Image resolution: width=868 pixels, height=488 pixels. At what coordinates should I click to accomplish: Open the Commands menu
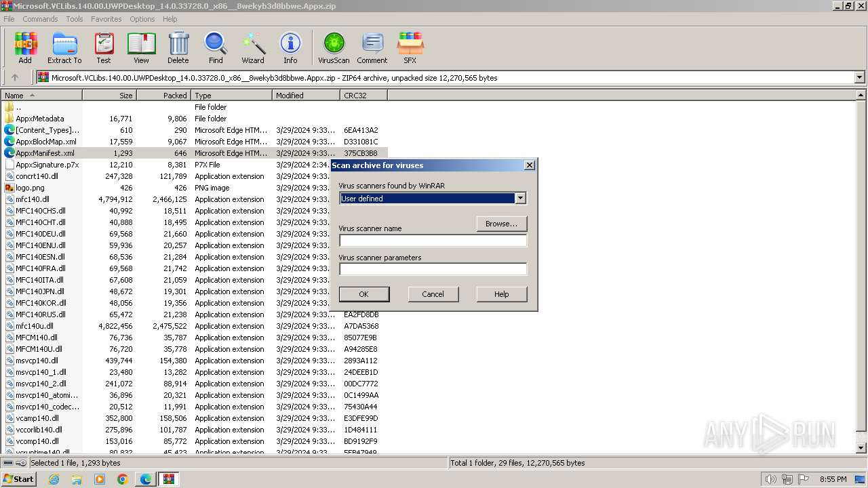point(40,19)
